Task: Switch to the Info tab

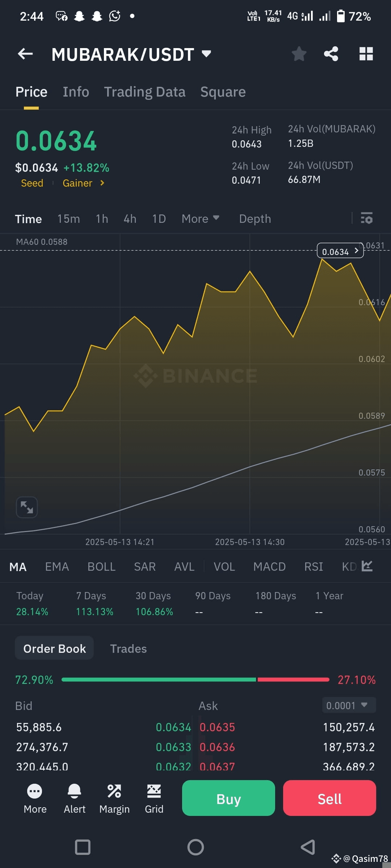Action: pyautogui.click(x=76, y=92)
